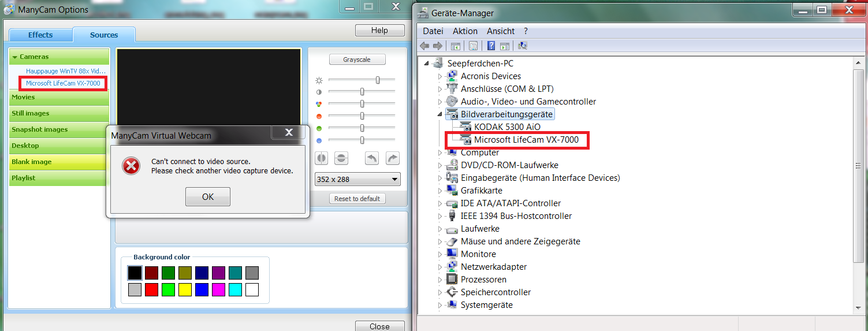Toggle console tree icon in Geräte-Manager toolbar

click(455, 46)
